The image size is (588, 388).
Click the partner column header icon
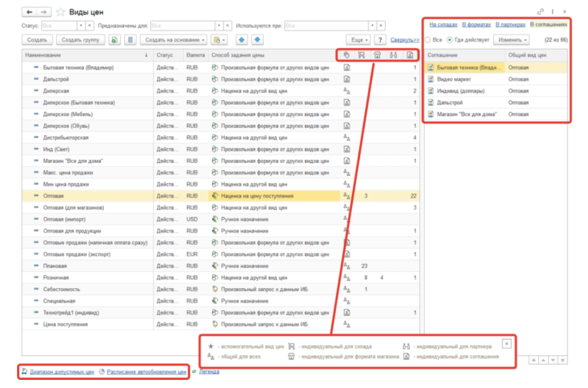[393, 55]
